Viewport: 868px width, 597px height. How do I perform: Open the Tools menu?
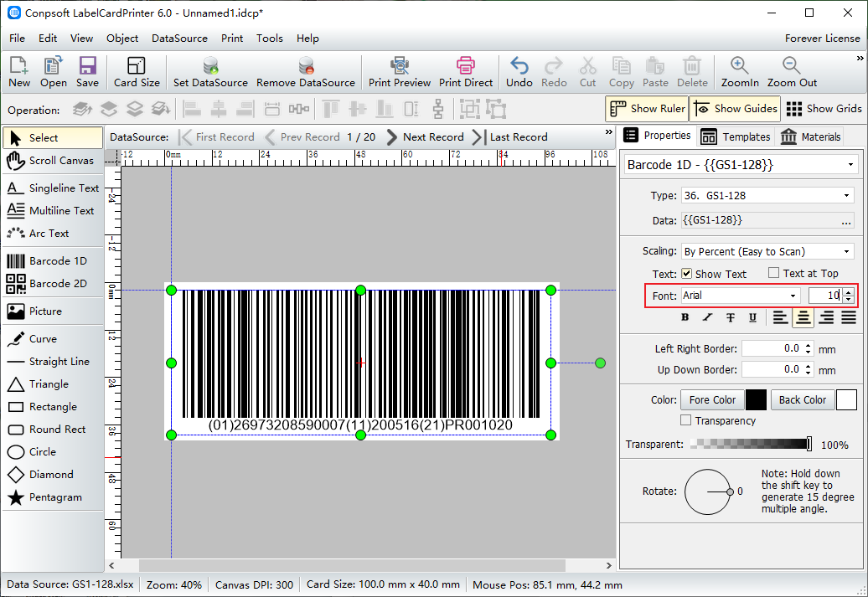coord(270,39)
